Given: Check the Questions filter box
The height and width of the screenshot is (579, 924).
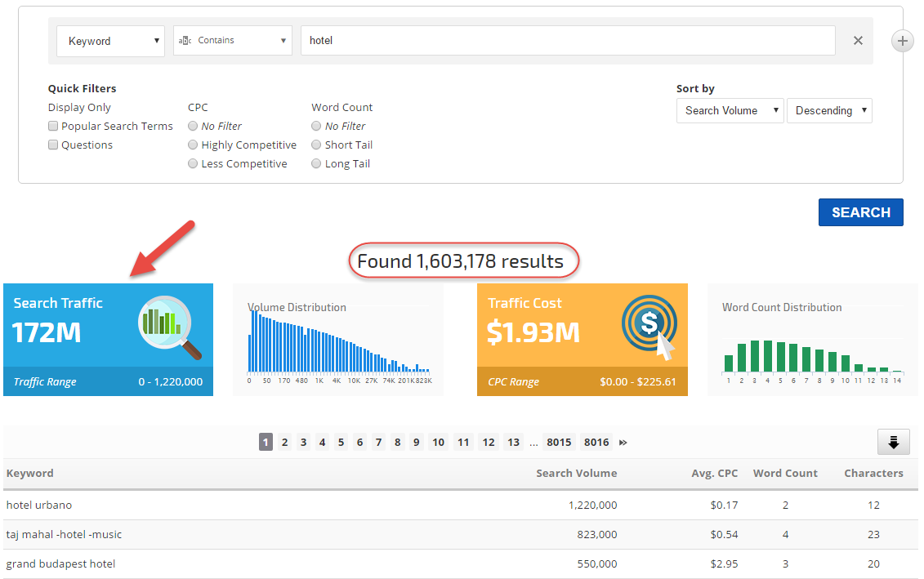Looking at the screenshot, I should pos(53,145).
